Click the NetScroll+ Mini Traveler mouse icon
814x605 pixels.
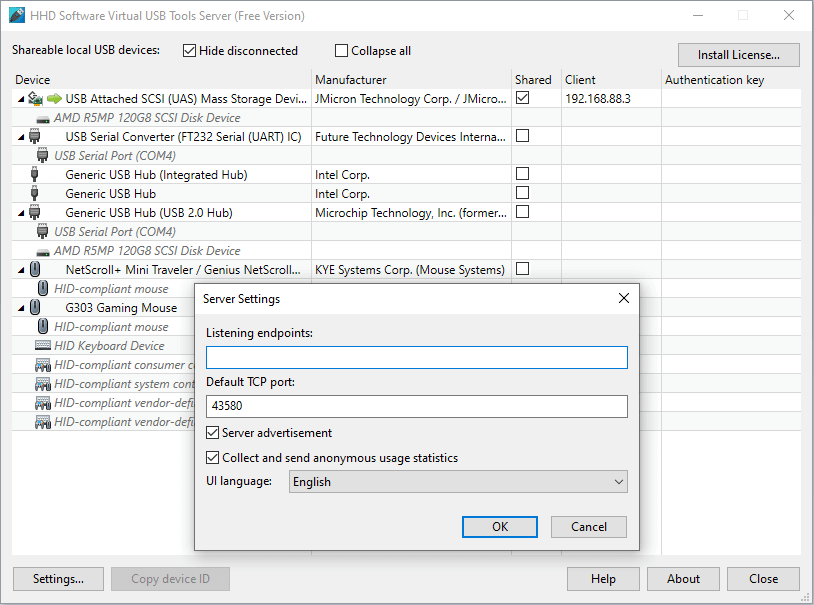(x=35, y=270)
